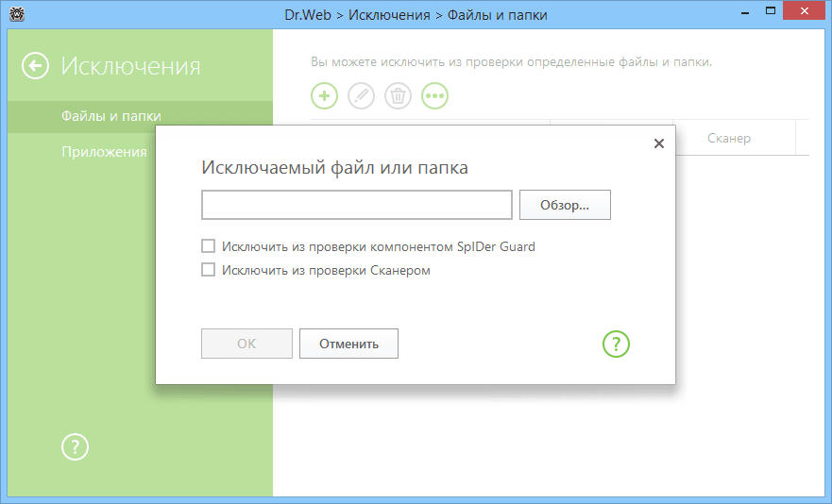Focus the excluded file path field
The width and height of the screenshot is (832, 504).
click(x=357, y=205)
